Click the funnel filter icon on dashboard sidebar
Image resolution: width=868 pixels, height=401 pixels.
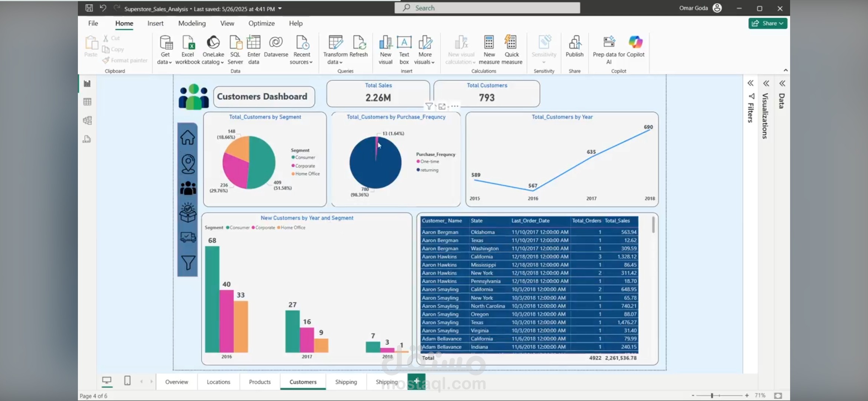point(188,263)
